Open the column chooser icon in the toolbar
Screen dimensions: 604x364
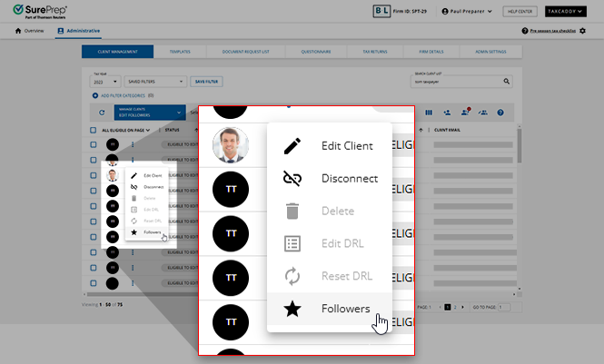point(429,113)
